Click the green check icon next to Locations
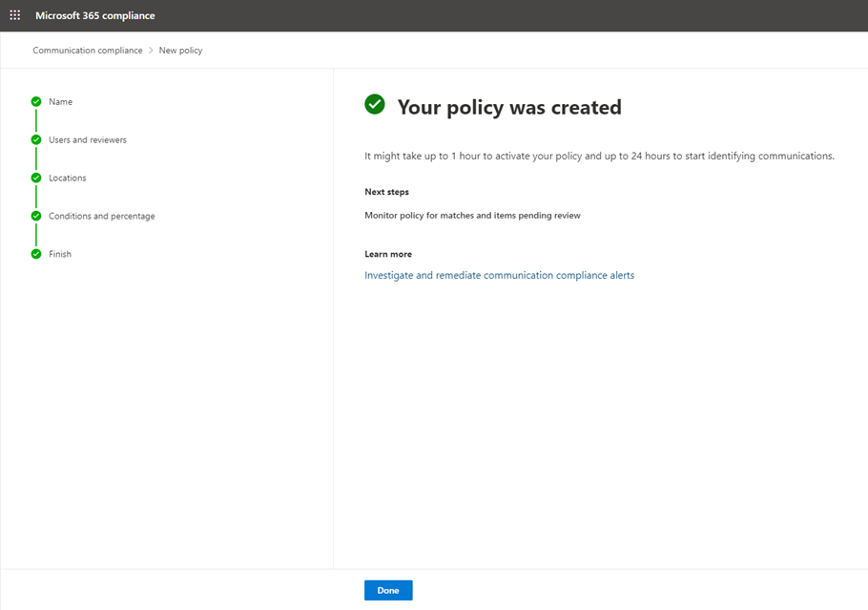The width and height of the screenshot is (868, 610). coord(36,178)
